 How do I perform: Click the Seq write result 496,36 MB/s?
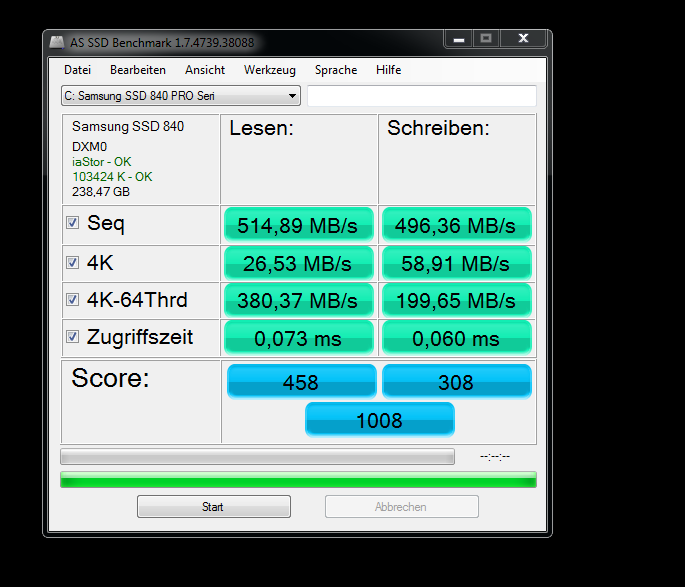click(457, 225)
